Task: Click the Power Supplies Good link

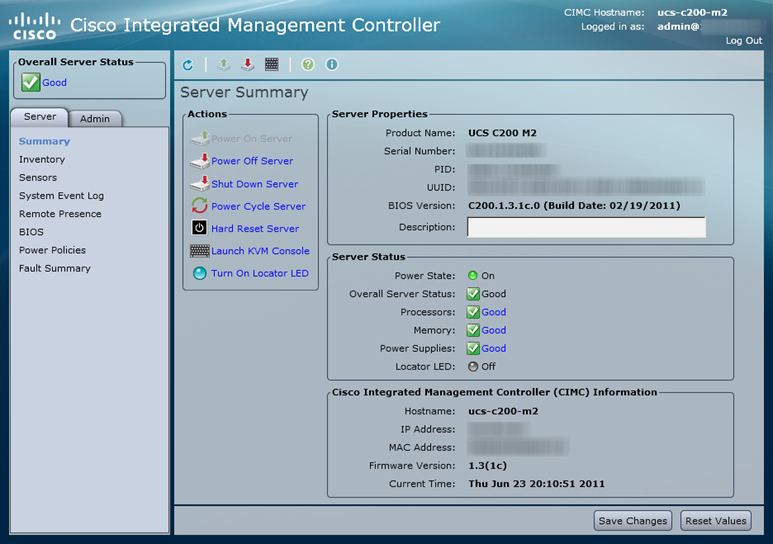Action: coord(493,348)
